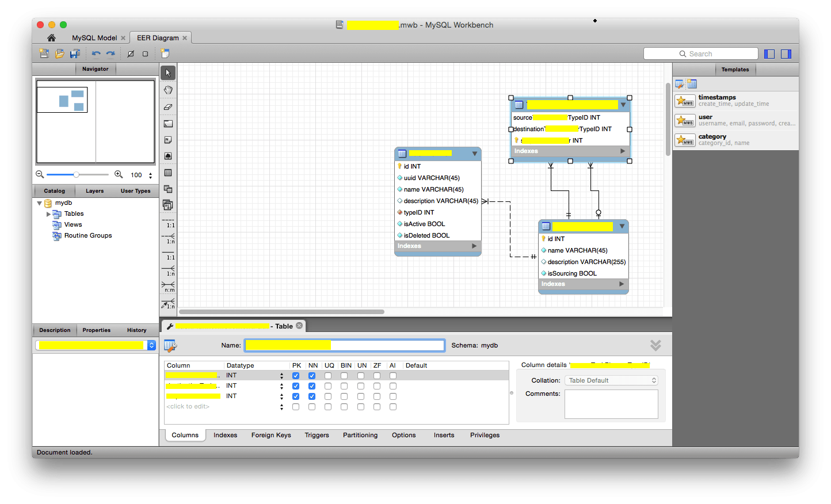Select the Place Text Note tool
831x504 pixels.
168,139
